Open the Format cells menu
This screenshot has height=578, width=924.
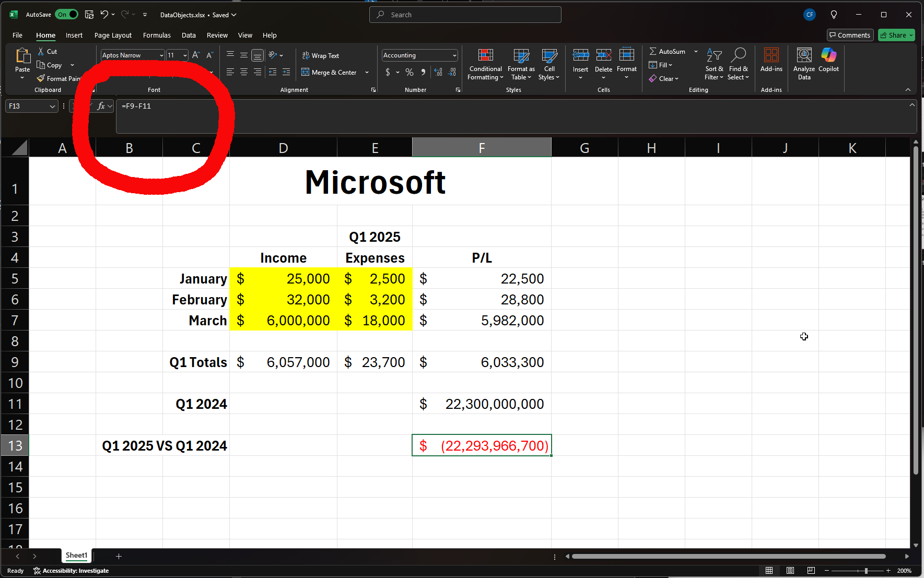(x=626, y=64)
